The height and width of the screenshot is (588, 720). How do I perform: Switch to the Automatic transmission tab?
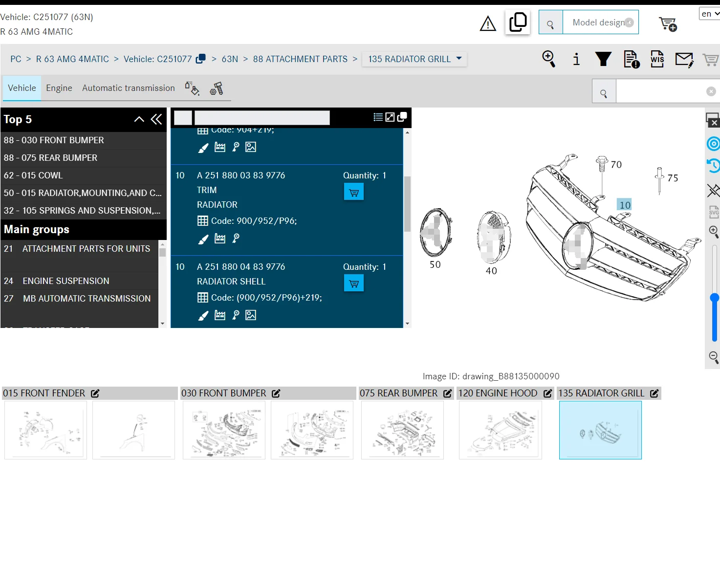coord(129,88)
